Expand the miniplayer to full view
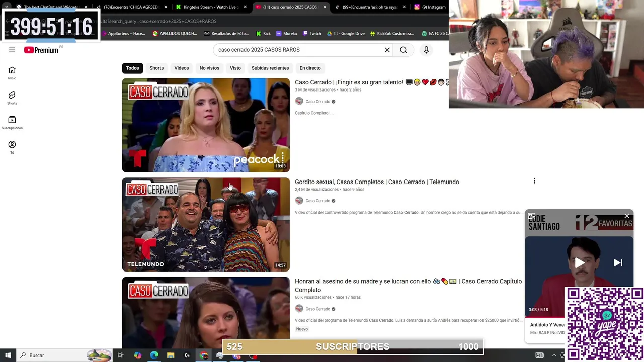644x362 pixels. click(x=532, y=216)
